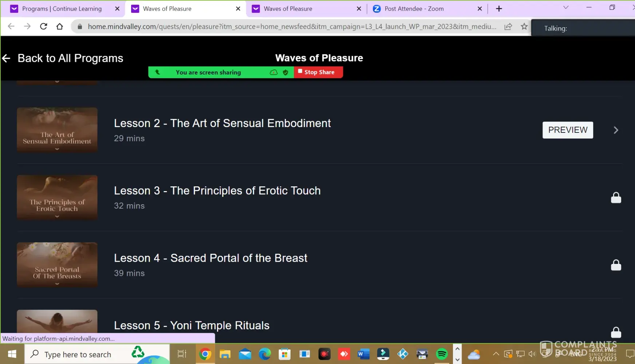Open Kodi from the taskbar
635x364 pixels.
tap(403, 354)
